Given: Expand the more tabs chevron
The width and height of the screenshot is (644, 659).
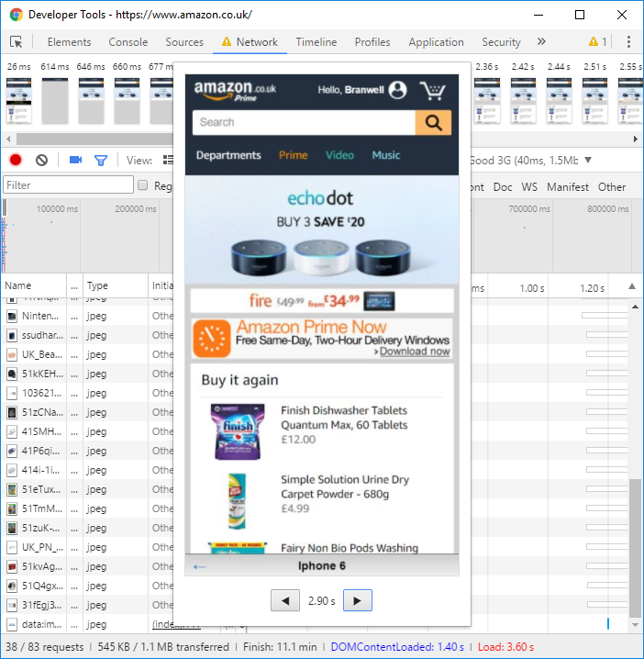Looking at the screenshot, I should tap(541, 41).
